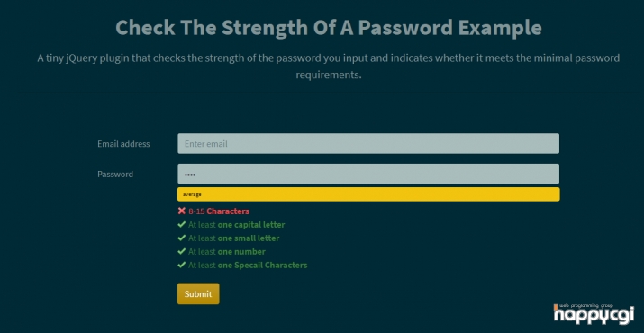Click the Email address label

pyautogui.click(x=123, y=144)
